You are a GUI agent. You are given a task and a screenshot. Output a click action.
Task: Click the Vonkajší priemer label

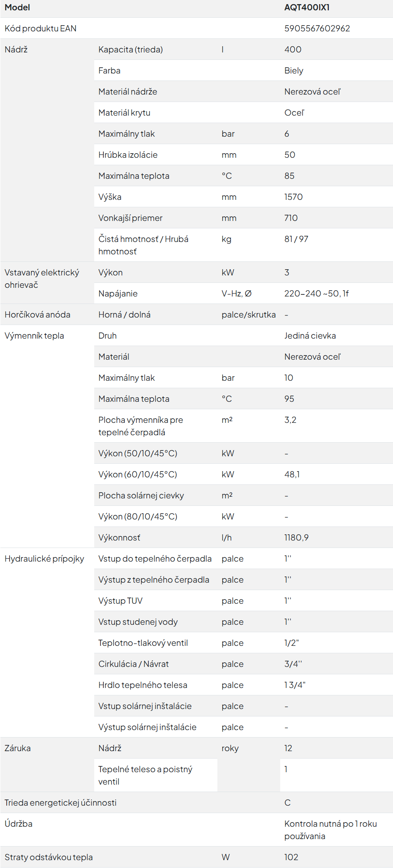pyautogui.click(x=130, y=218)
